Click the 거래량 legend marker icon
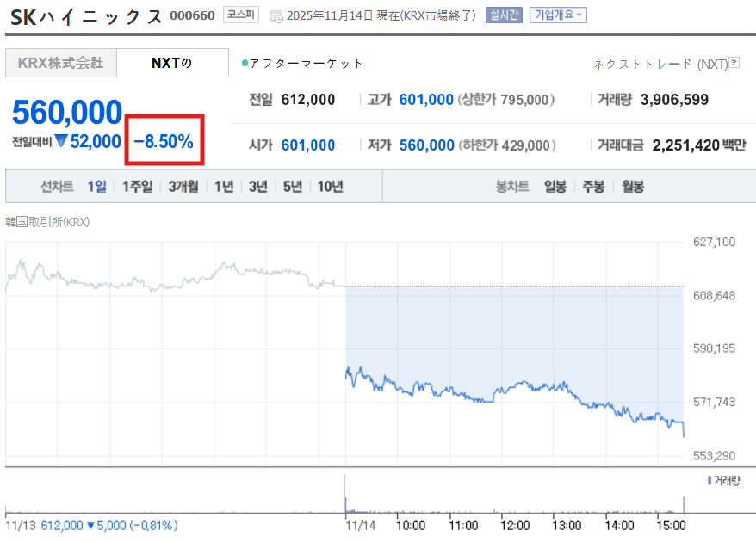The width and height of the screenshot is (756, 542). (x=709, y=480)
